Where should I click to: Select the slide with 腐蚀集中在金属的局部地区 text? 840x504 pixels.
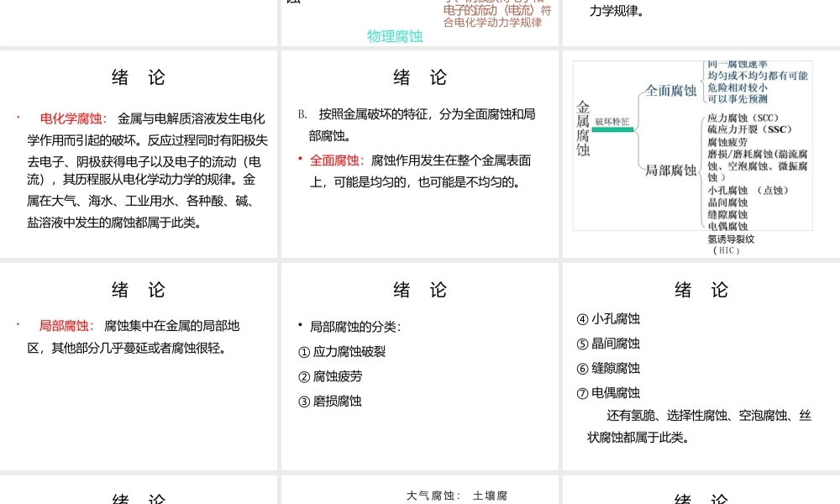click(x=139, y=366)
